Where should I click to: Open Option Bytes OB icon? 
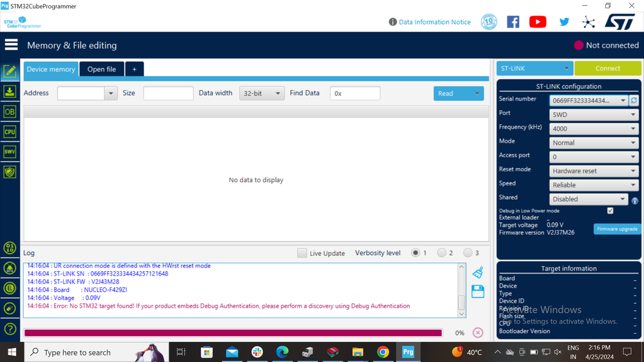10,111
